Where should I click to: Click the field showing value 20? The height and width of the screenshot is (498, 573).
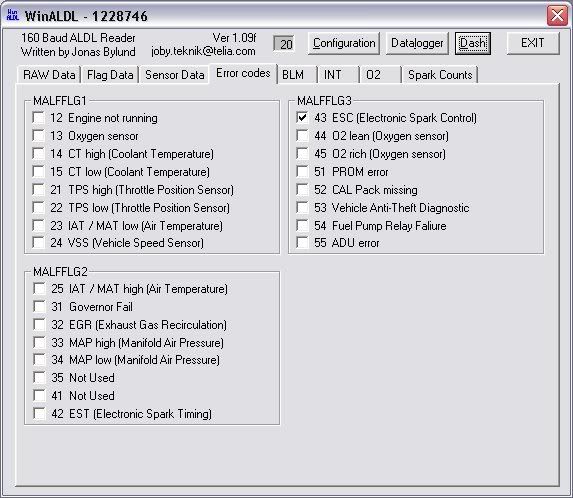284,44
